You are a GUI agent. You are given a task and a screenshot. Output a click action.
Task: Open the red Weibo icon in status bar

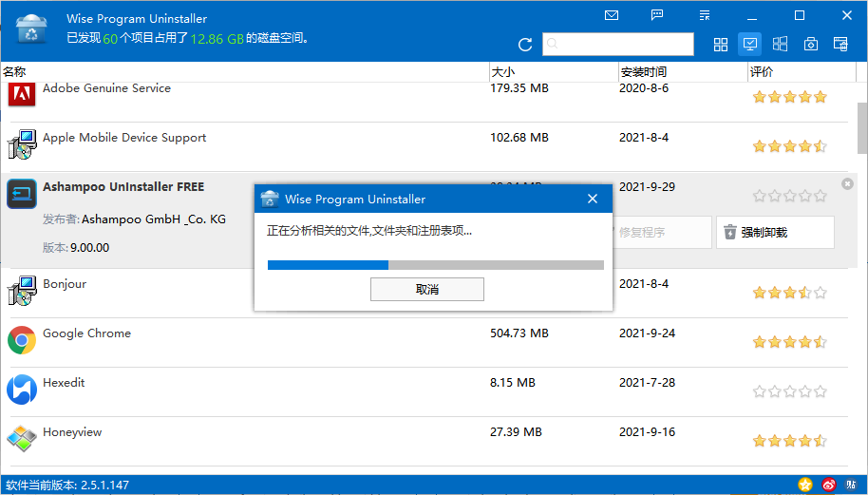(829, 485)
